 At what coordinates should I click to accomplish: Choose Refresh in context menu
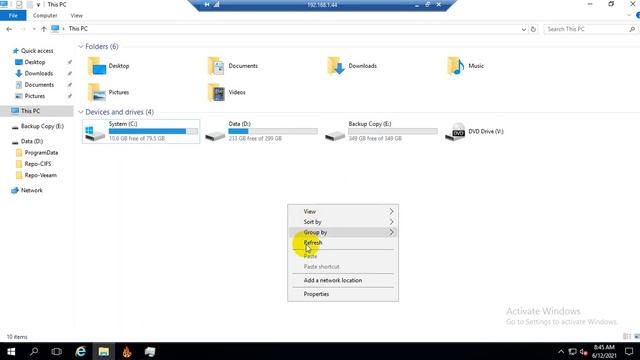click(x=343, y=242)
